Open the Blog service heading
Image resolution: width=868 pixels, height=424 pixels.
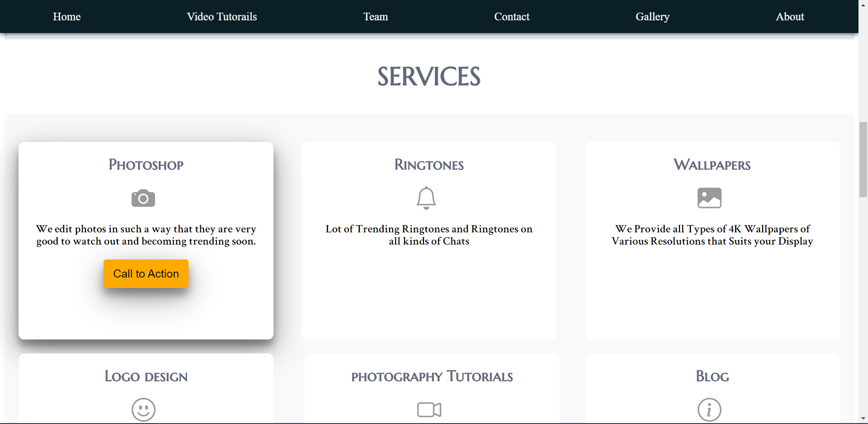[x=712, y=377]
